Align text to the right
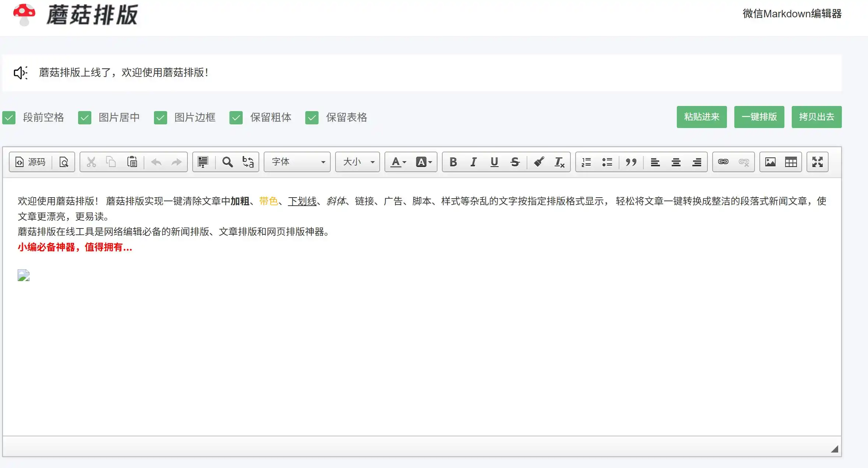 coord(697,162)
